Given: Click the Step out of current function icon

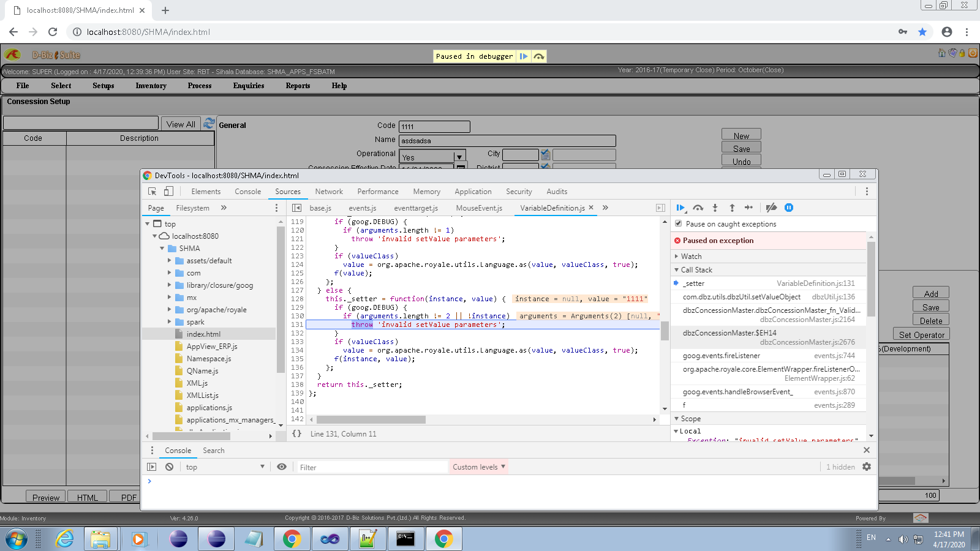Looking at the screenshot, I should click(732, 208).
